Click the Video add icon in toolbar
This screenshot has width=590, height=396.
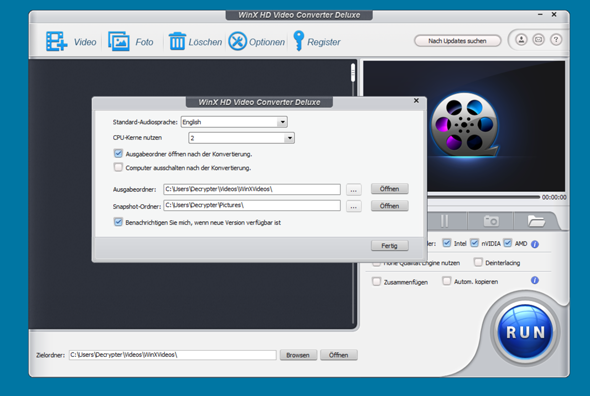56,41
